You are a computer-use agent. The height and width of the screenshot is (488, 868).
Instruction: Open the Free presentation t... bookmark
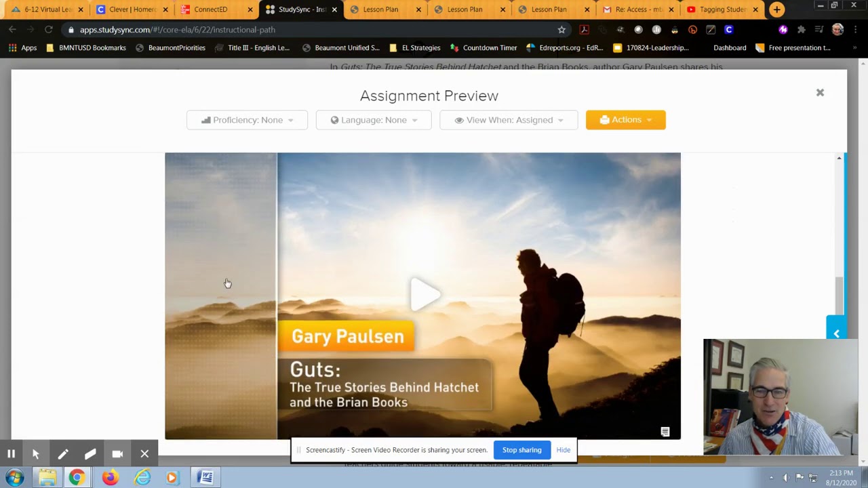pos(793,48)
